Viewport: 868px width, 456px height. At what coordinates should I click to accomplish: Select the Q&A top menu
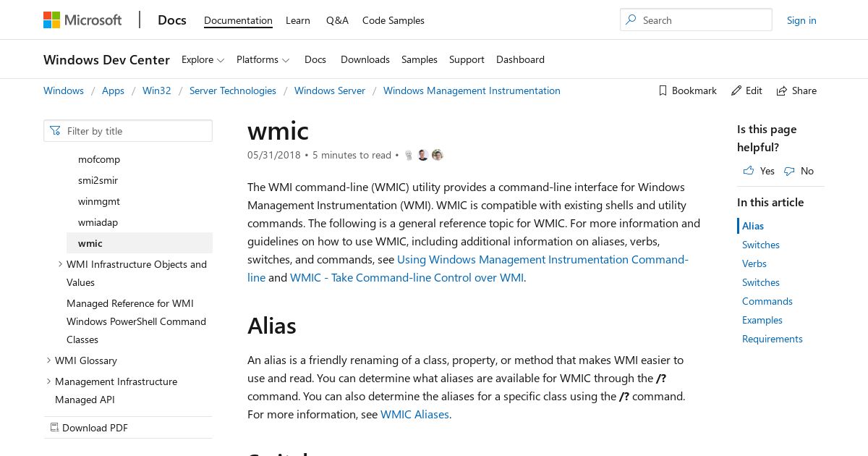pos(337,20)
